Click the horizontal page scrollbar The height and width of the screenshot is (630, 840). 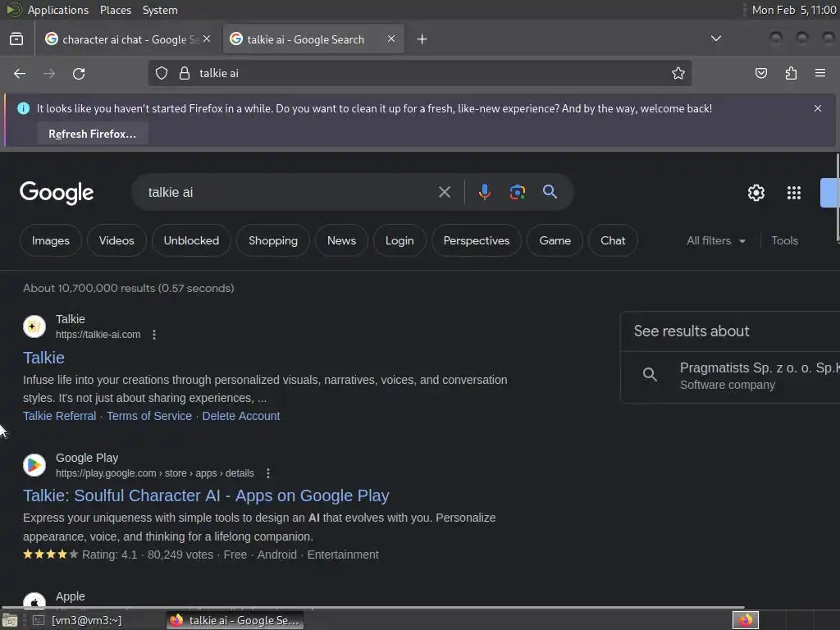tap(373, 608)
